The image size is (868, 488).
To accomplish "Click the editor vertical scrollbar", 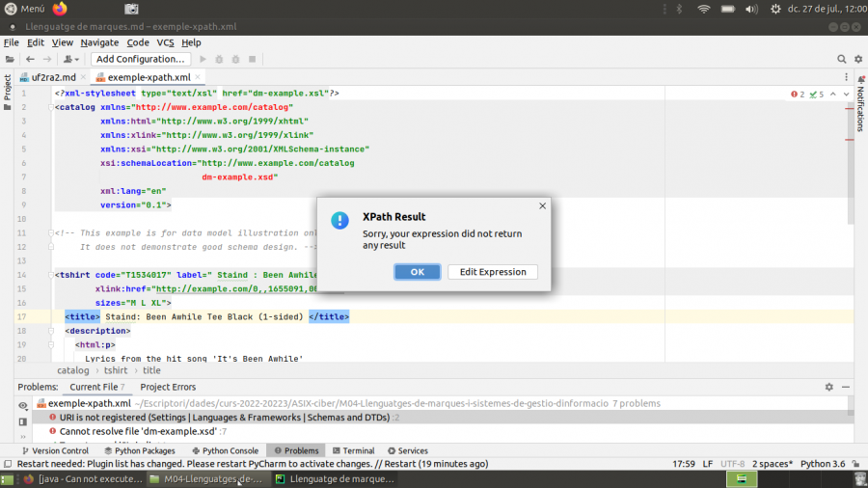I will click(x=851, y=162).
